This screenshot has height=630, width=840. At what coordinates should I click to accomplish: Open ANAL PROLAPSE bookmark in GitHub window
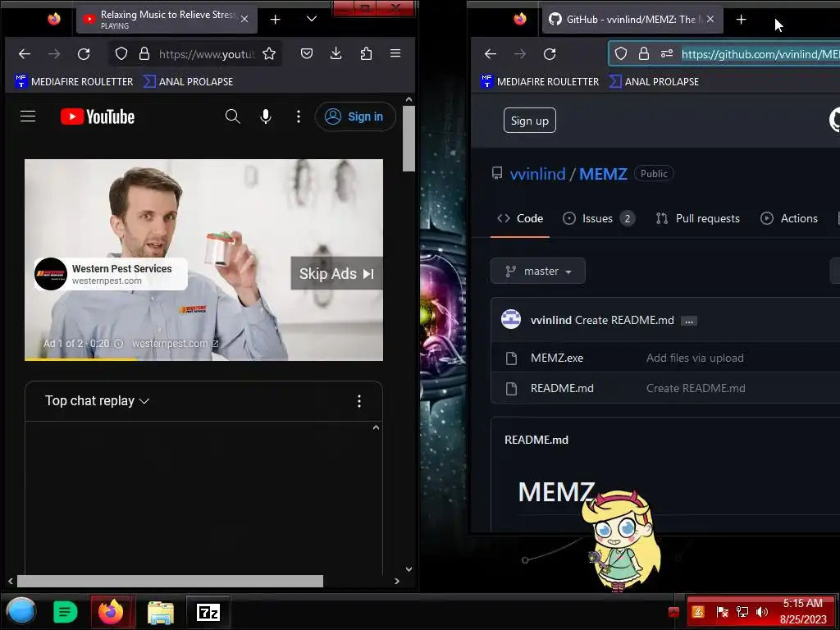[x=654, y=81]
